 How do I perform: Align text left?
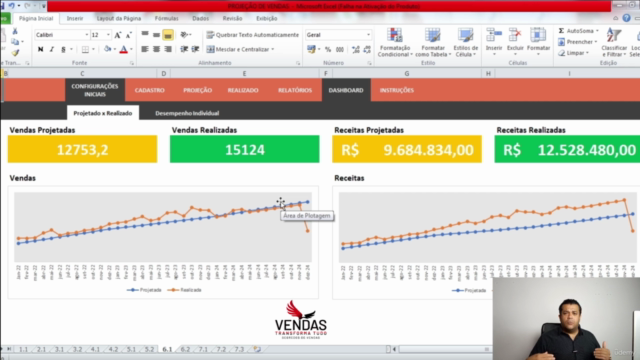click(145, 49)
